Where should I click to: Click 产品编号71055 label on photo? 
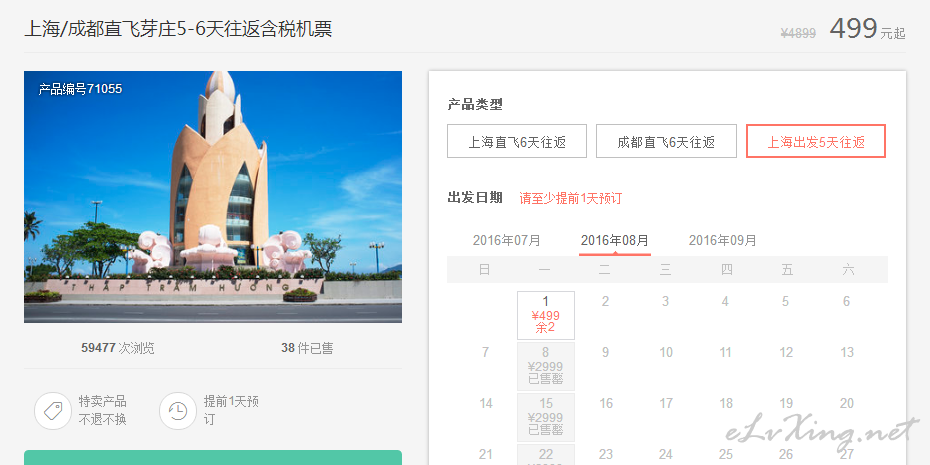pos(80,89)
